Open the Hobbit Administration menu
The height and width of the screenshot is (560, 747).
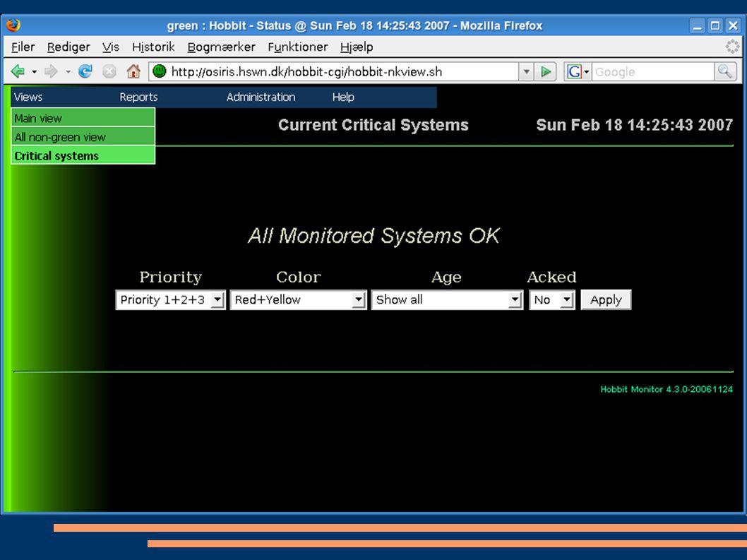coord(261,97)
